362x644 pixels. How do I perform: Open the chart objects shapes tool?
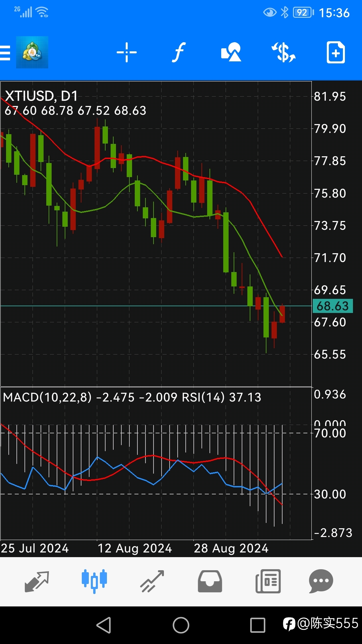[231, 52]
